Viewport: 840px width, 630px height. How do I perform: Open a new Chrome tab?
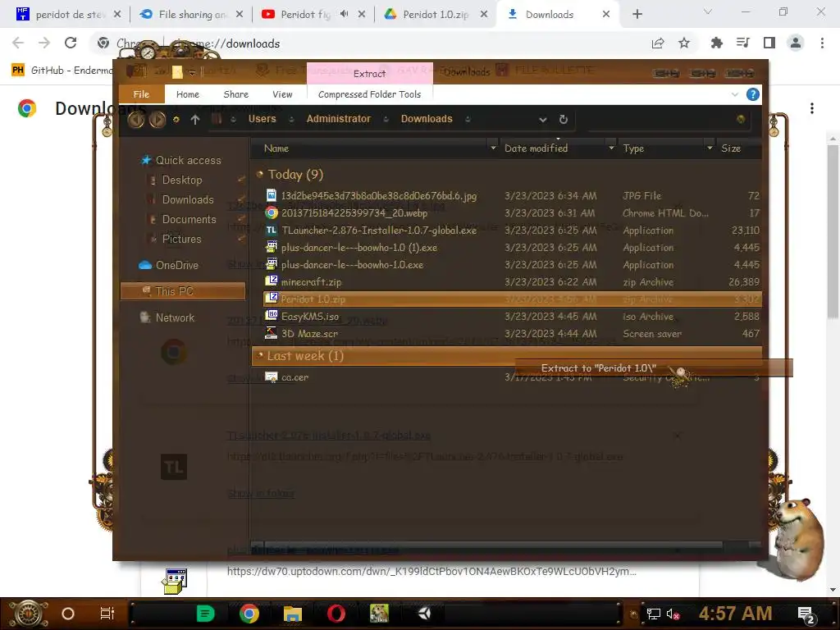(637, 15)
